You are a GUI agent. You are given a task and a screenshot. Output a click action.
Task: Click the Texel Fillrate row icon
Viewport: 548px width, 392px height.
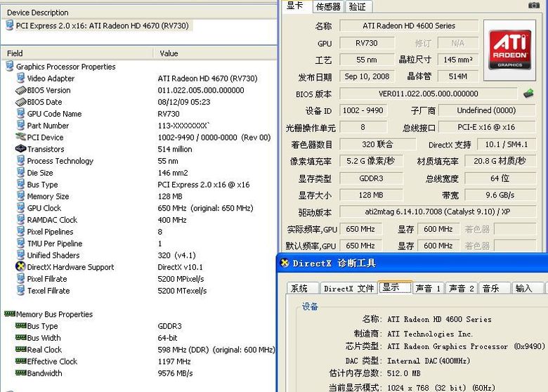[20, 290]
